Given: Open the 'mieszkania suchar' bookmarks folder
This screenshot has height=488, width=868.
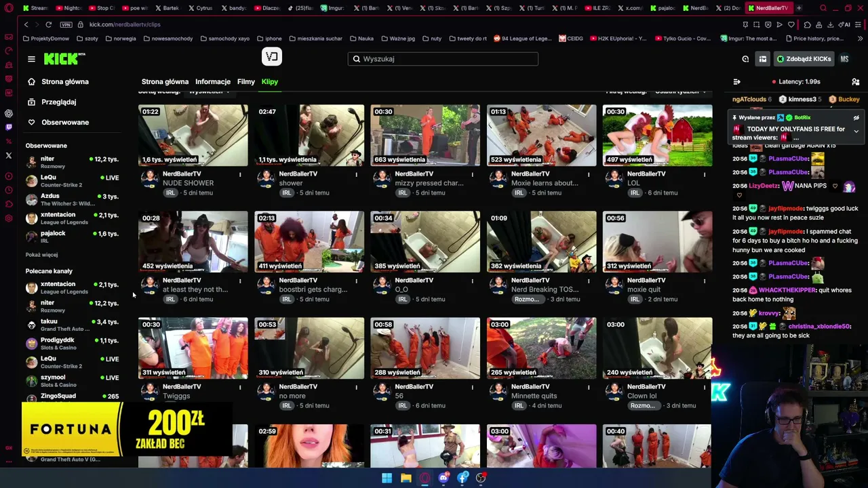Looking at the screenshot, I should coord(315,39).
